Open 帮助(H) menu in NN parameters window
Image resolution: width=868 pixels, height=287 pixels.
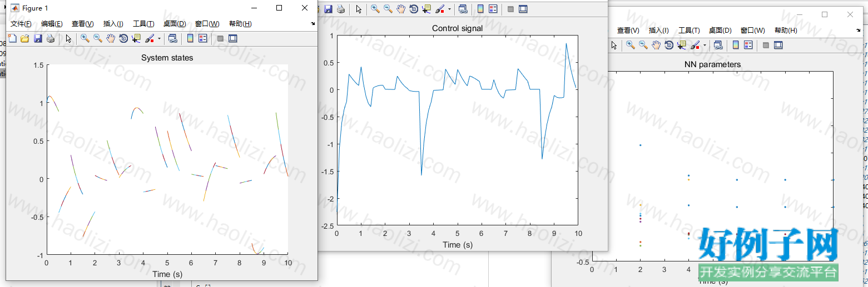786,31
